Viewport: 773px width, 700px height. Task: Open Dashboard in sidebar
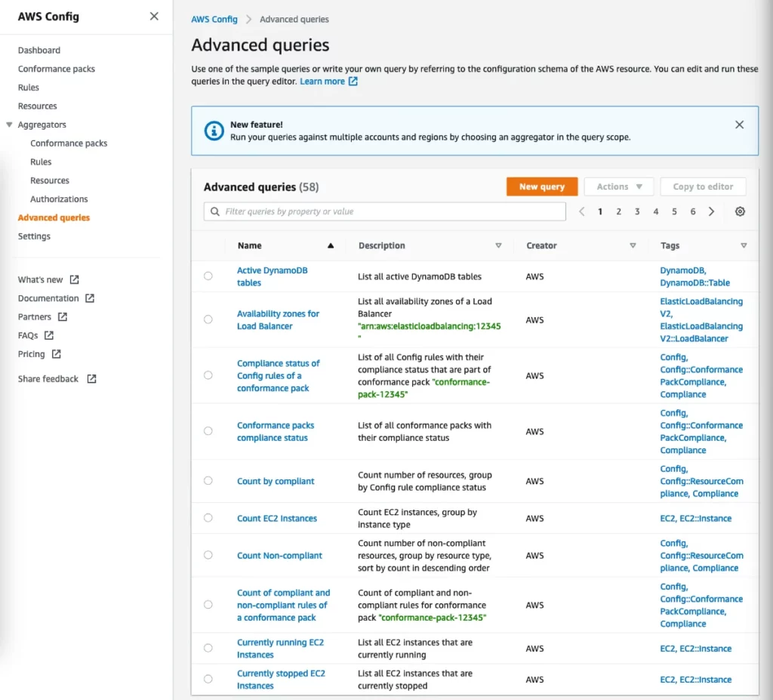[39, 51]
